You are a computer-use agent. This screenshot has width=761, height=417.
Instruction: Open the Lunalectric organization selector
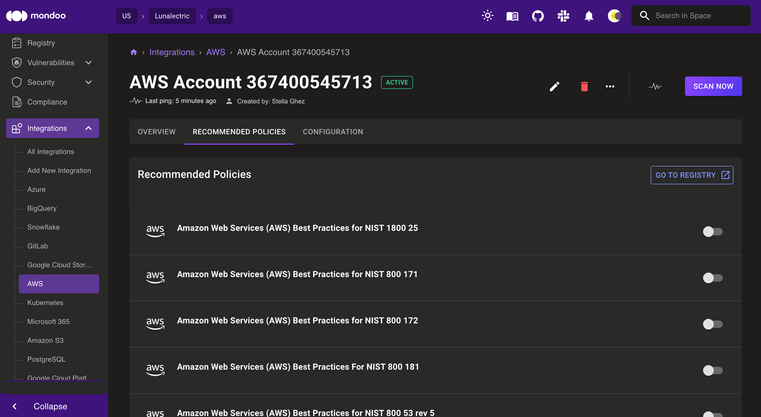[172, 16]
